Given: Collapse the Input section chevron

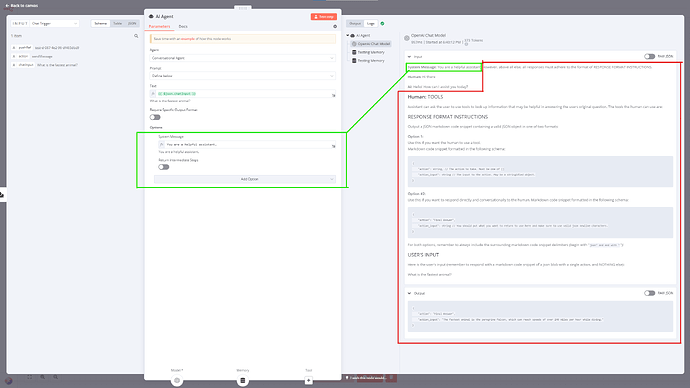Looking at the screenshot, I should point(409,57).
